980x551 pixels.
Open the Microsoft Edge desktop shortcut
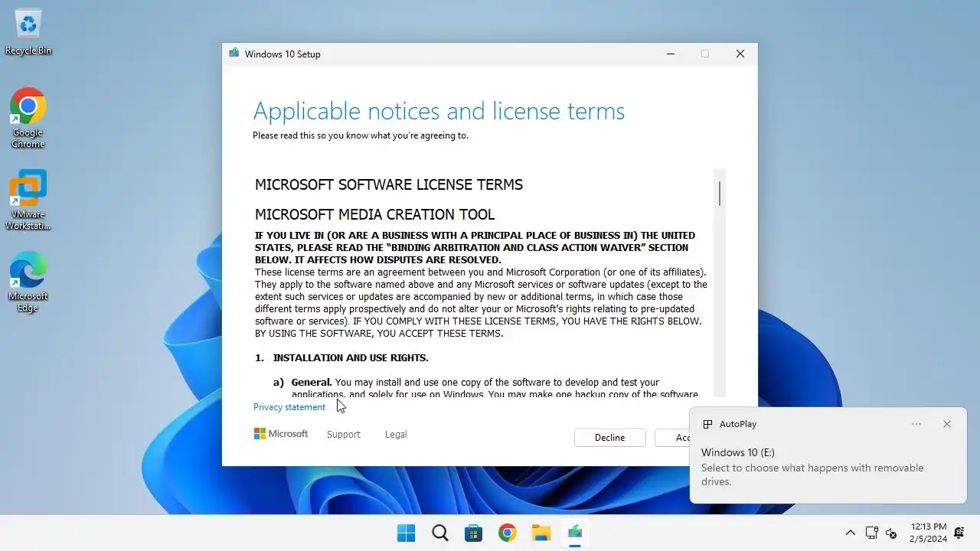pos(28,282)
